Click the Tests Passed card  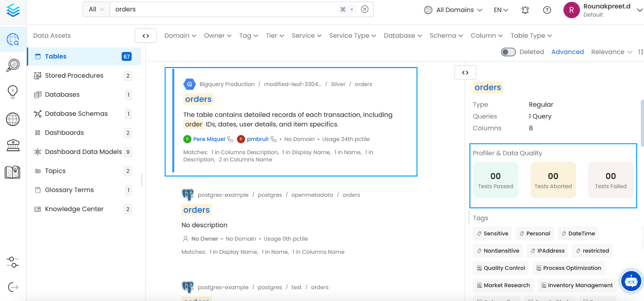[x=495, y=180]
